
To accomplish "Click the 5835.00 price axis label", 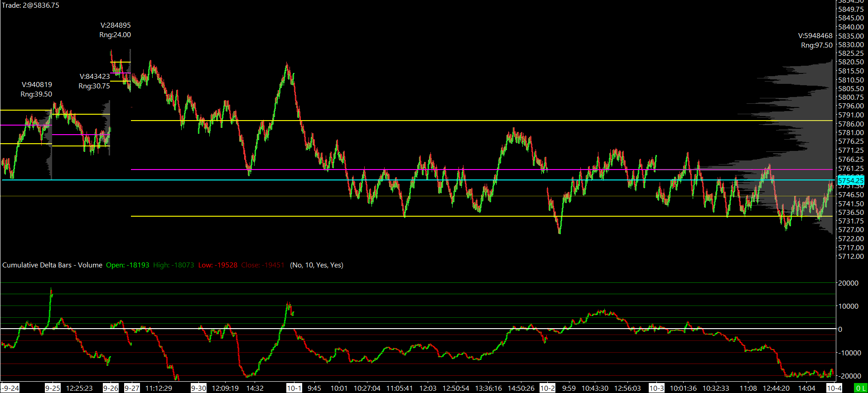I will (x=851, y=36).
